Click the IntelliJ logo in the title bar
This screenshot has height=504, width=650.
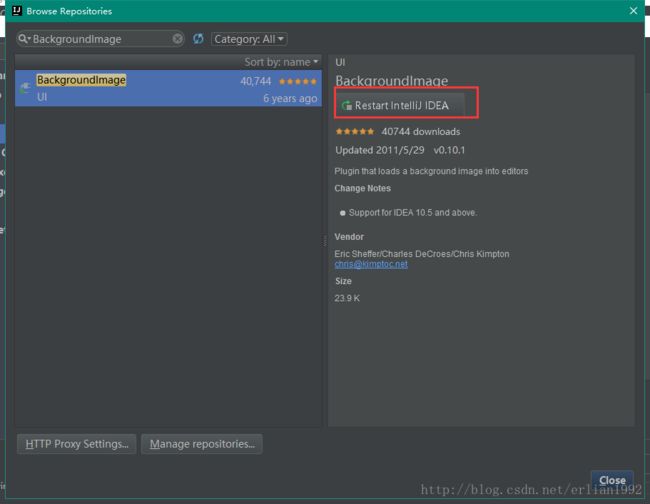17,11
